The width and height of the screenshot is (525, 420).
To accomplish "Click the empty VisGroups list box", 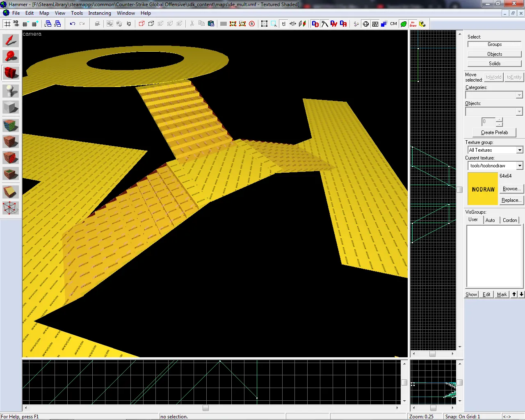I will point(494,256).
